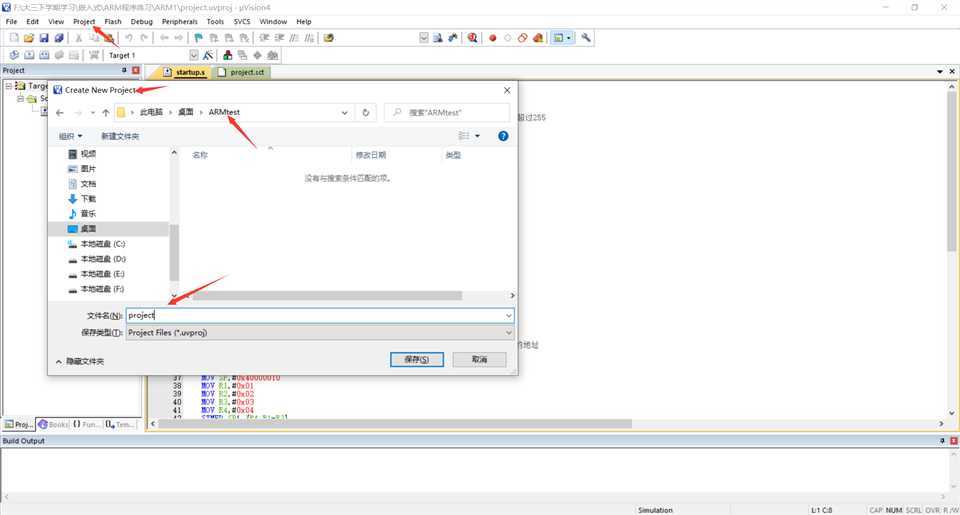Build the target using Build icon
960x515 pixels.
[29, 55]
